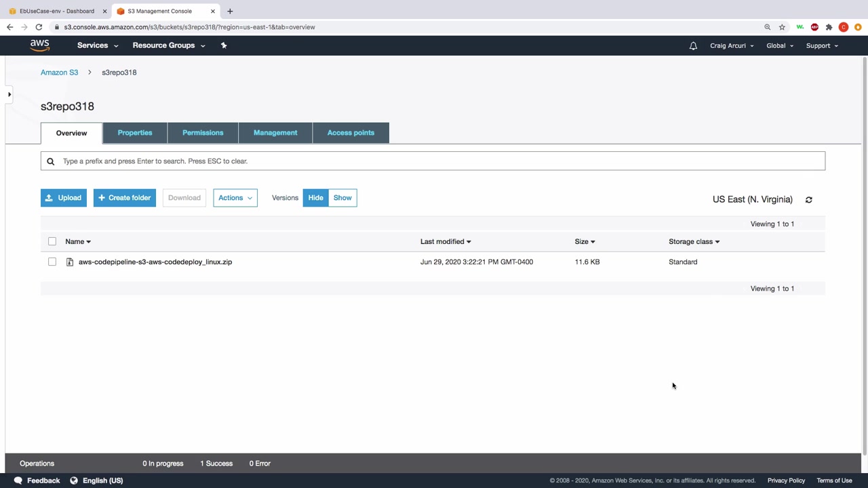
Task: Expand the left sidebar arrow
Action: click(x=9, y=94)
